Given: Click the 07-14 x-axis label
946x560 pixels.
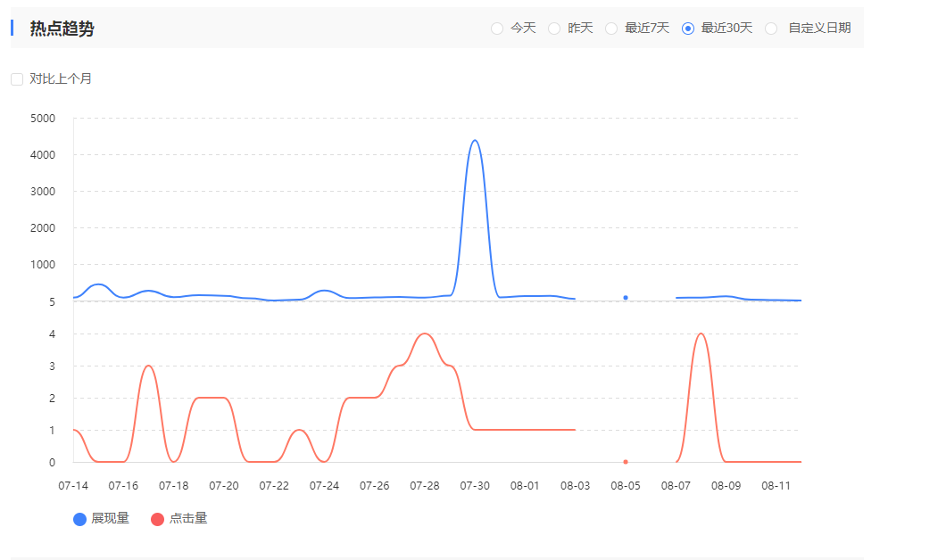Looking at the screenshot, I should point(73,486).
